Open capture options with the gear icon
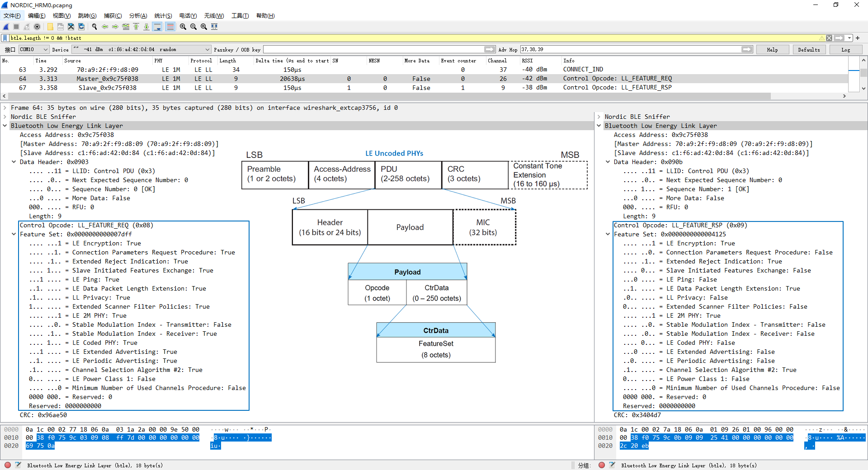 coord(37,27)
